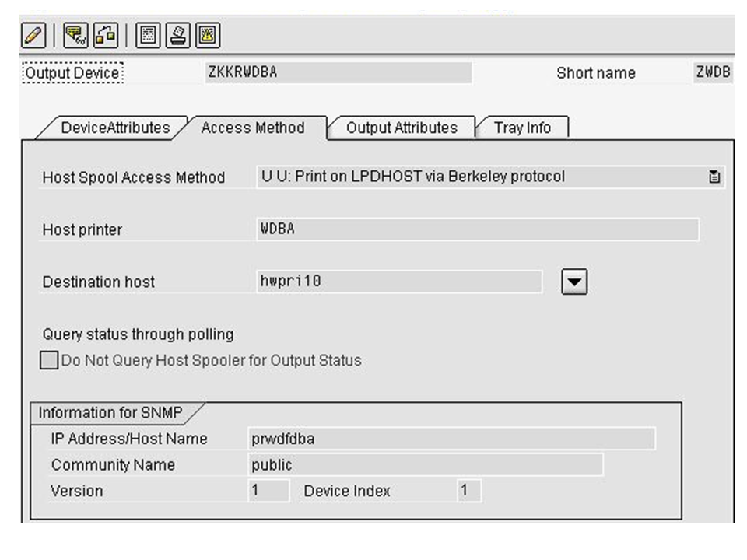
Task: Expand the Destination host dropdown arrow
Action: (x=574, y=282)
